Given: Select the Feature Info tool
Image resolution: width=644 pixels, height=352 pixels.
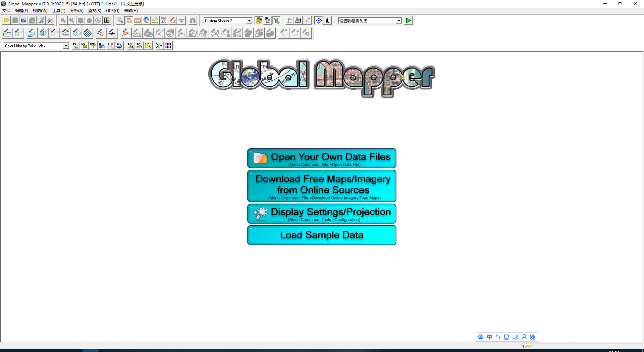Looking at the screenshot, I should pos(146,20).
